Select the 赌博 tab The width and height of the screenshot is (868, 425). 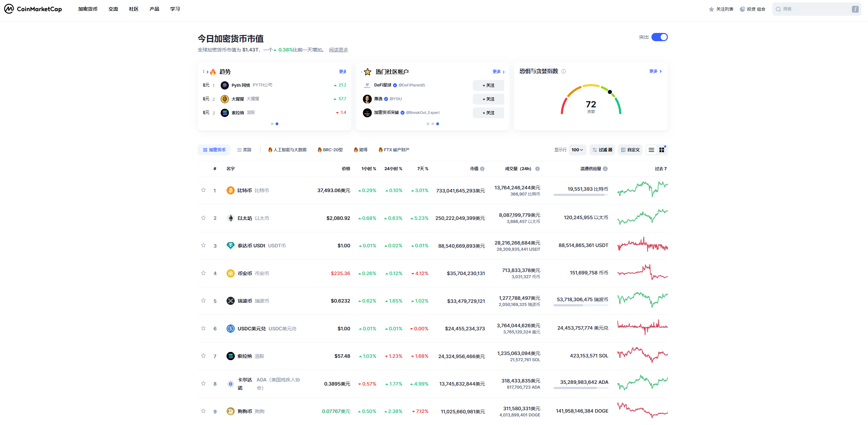(x=361, y=150)
